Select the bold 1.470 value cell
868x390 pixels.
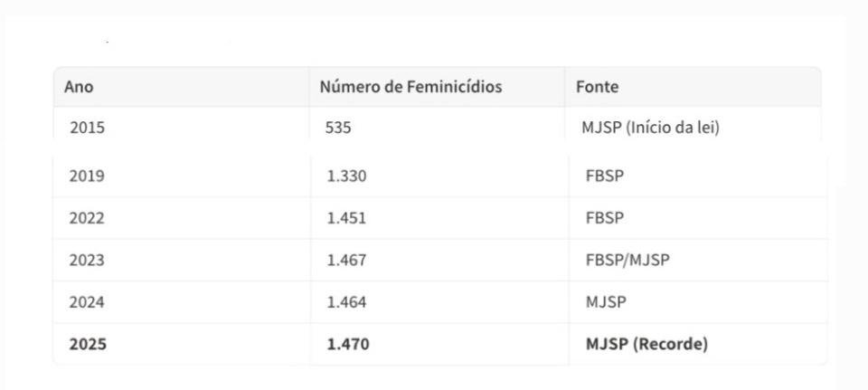348,345
